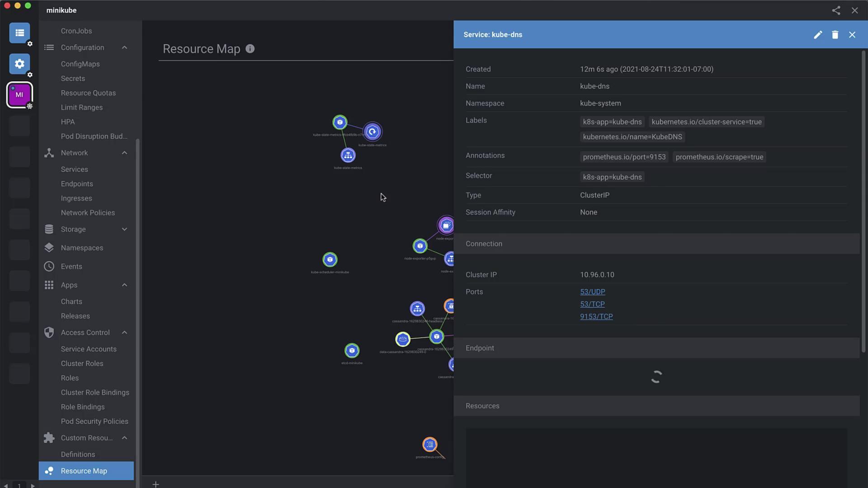Viewport: 868px width, 488px height.
Task: Click the share icon in the title bar
Action: [836, 10]
